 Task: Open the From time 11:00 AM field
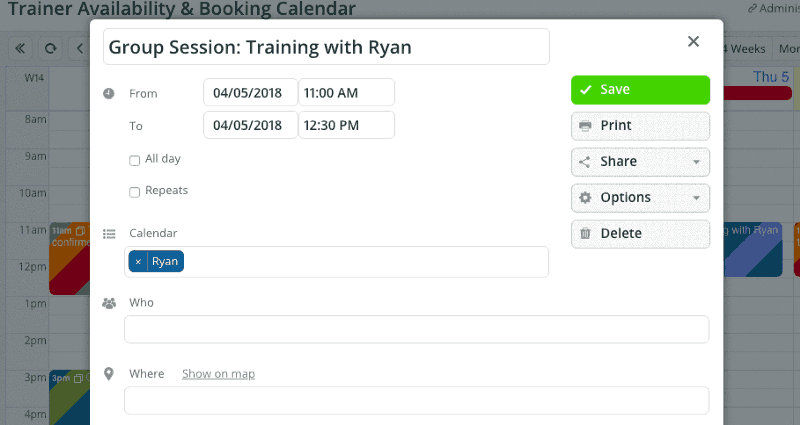tap(346, 93)
